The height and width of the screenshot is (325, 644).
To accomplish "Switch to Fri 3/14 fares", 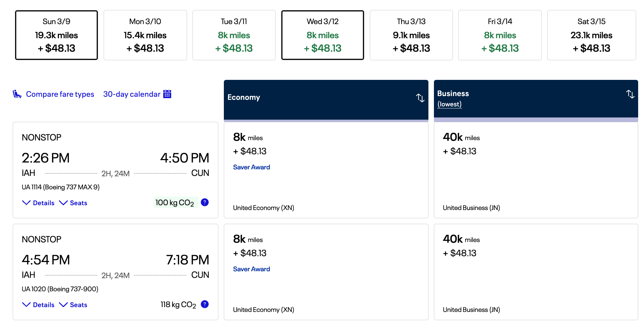I will coord(500,35).
